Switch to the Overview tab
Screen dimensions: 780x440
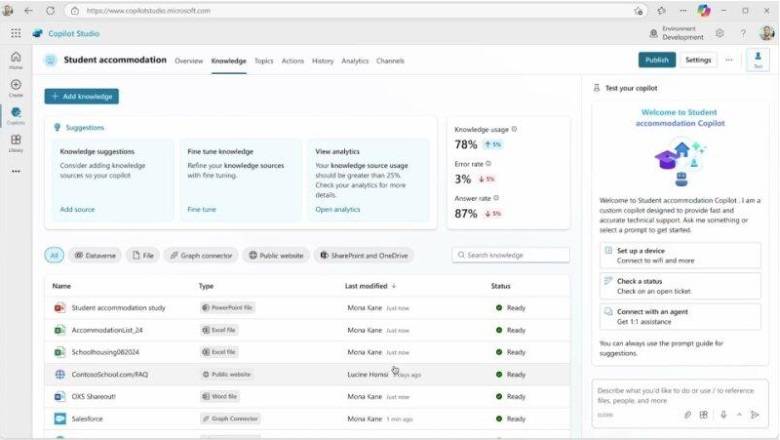[189, 61]
